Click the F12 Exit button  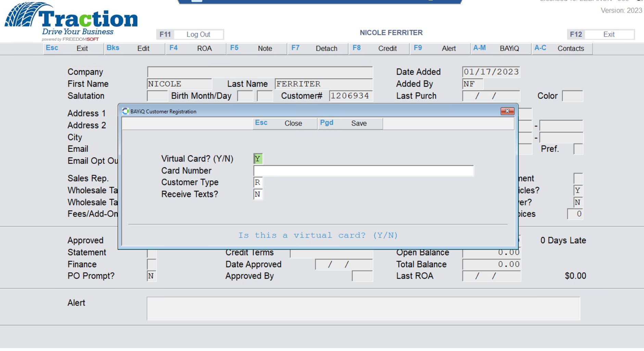601,34
